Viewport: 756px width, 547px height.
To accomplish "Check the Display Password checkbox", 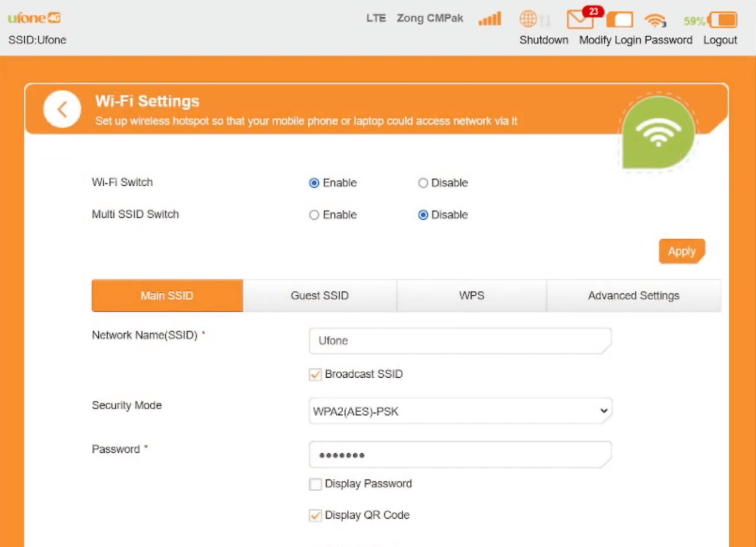I will pos(316,484).
